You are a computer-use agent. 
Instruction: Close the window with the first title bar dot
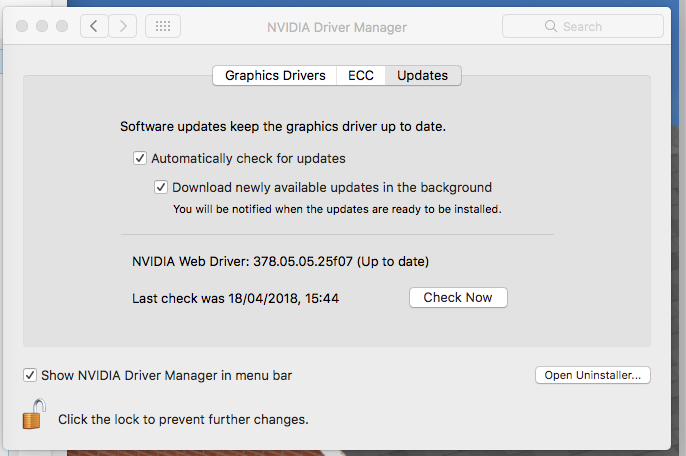coord(22,26)
